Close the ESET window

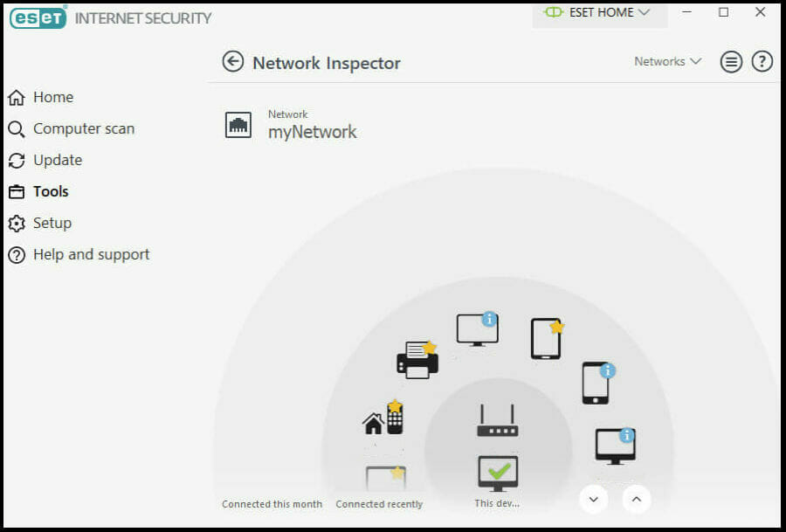pyautogui.click(x=761, y=12)
